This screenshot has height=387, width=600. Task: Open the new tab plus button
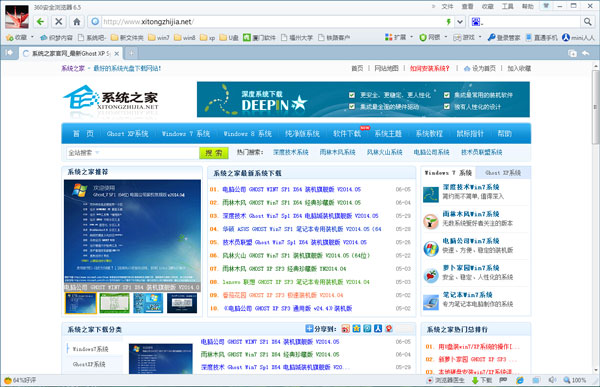point(131,53)
